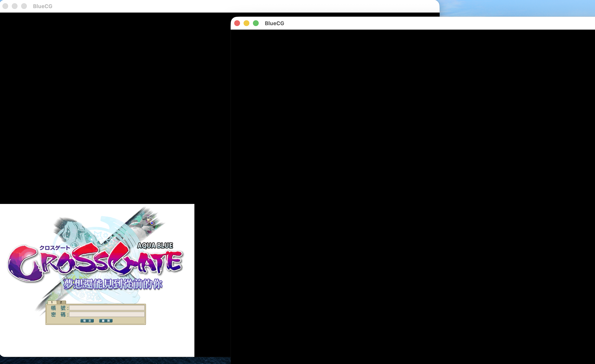This screenshot has height=364, width=595.
Task: Close the background BlueCG window
Action: pos(5,6)
